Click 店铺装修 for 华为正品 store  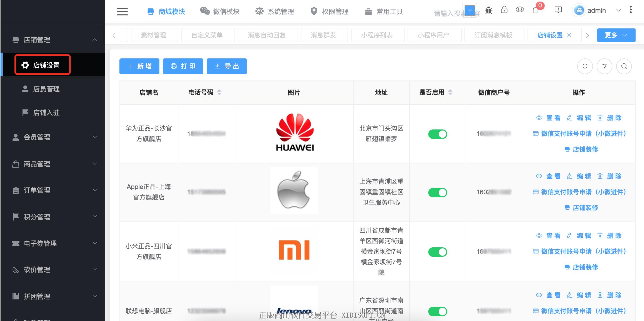[581, 149]
